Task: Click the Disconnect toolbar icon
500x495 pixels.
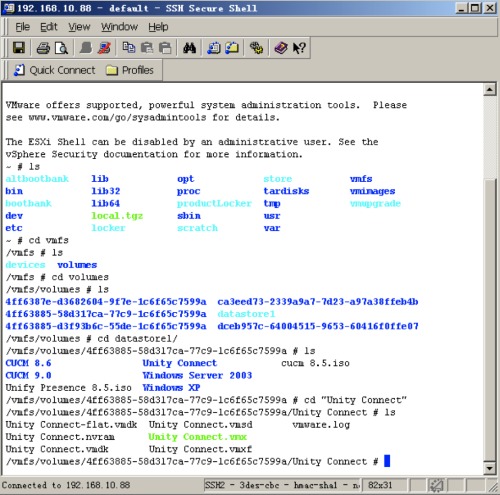Action: (x=104, y=48)
